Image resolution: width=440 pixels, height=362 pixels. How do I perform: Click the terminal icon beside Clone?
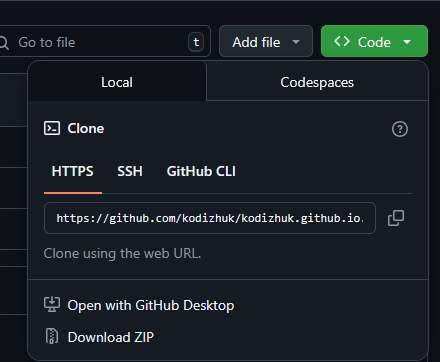[x=52, y=128]
